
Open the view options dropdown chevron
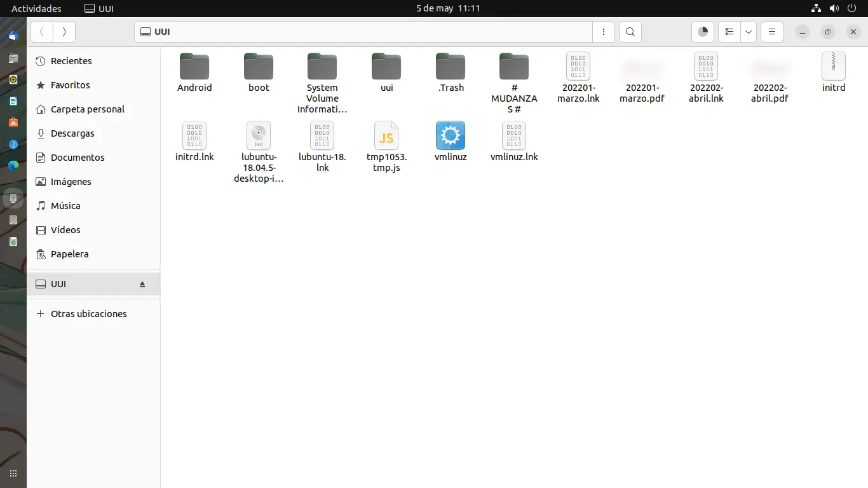click(749, 32)
